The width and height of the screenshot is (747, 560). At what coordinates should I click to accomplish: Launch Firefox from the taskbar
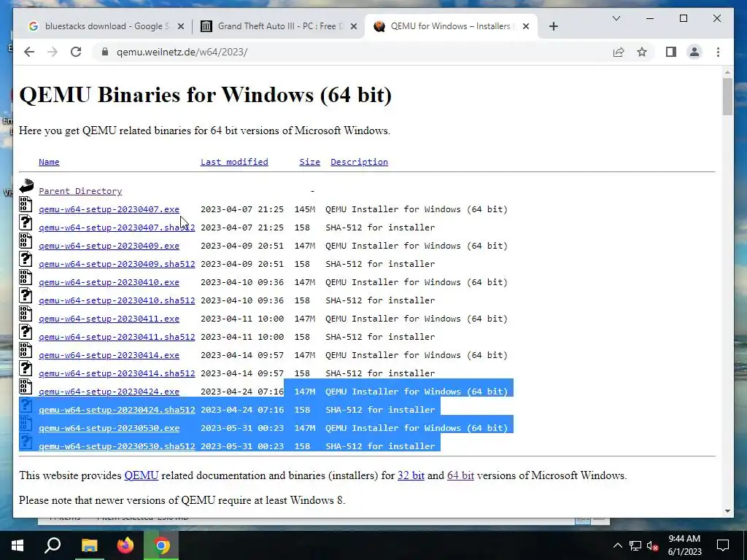point(125,545)
